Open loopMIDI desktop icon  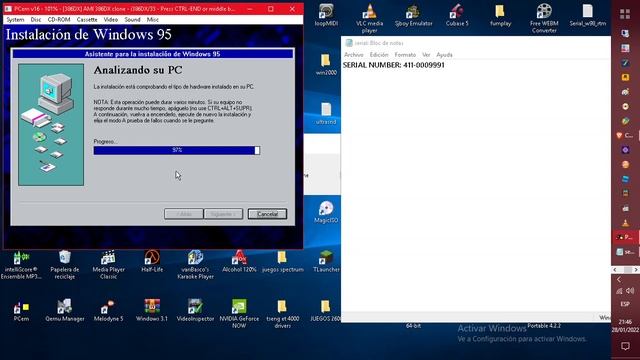point(326,15)
